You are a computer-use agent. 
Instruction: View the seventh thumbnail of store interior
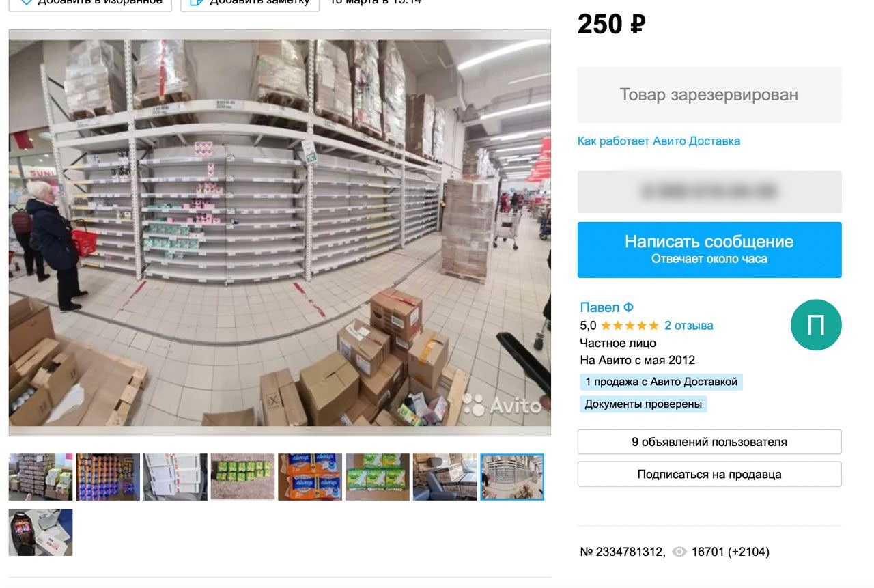pos(445,477)
